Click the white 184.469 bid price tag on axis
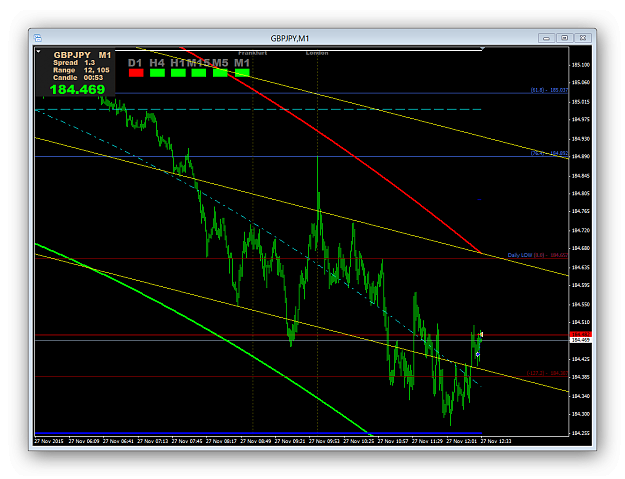625x479 pixels. pyautogui.click(x=580, y=340)
